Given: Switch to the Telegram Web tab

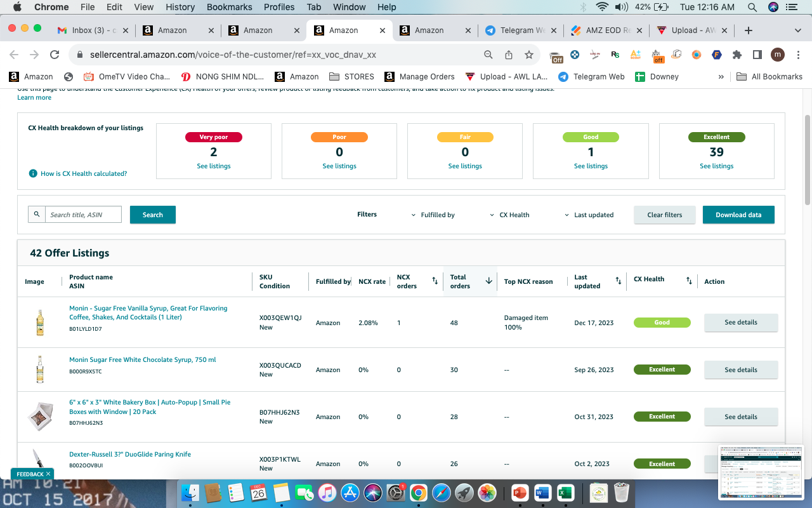Looking at the screenshot, I should click(520, 30).
